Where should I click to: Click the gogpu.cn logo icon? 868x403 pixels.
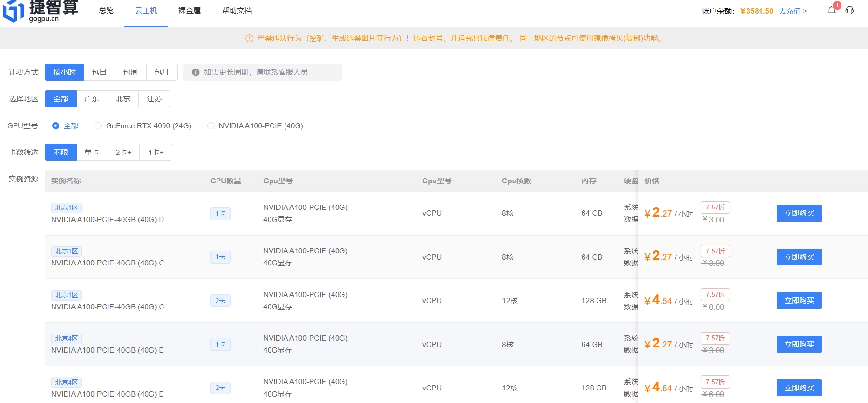coord(14,11)
